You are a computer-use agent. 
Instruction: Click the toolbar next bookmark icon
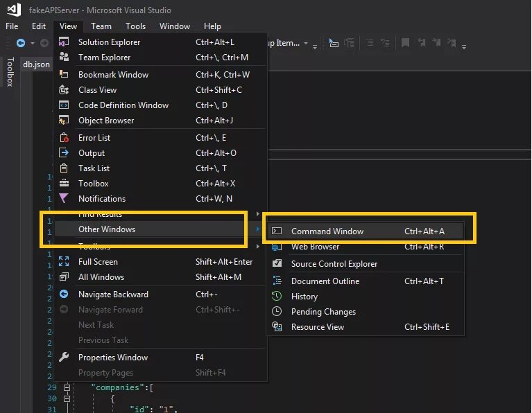pos(436,43)
